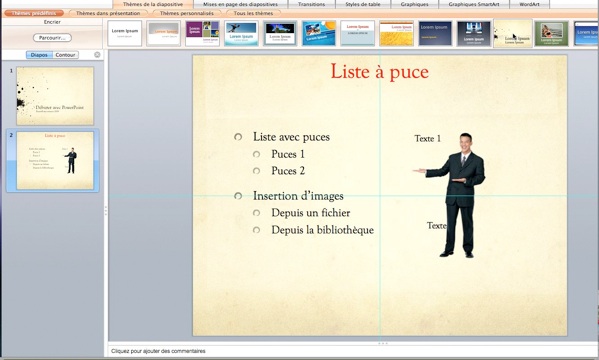The image size is (599, 360).
Task: Apply the dark navy blue theme
Action: (435, 33)
